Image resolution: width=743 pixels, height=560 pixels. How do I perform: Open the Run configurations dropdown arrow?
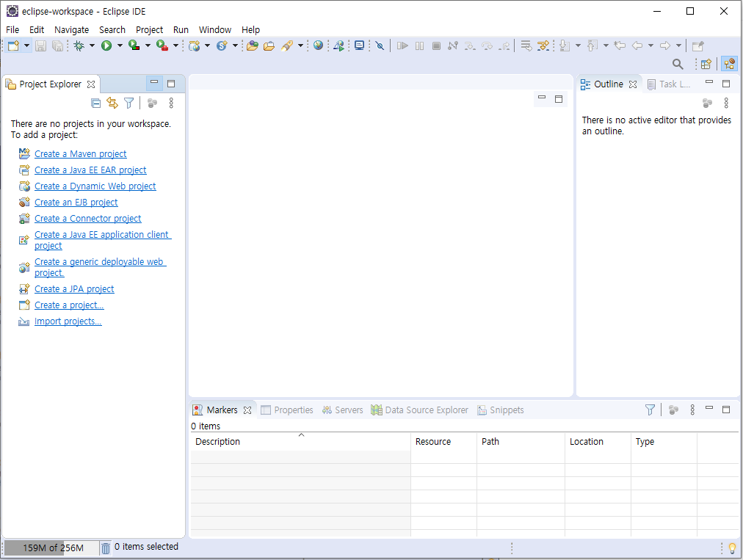pos(120,46)
